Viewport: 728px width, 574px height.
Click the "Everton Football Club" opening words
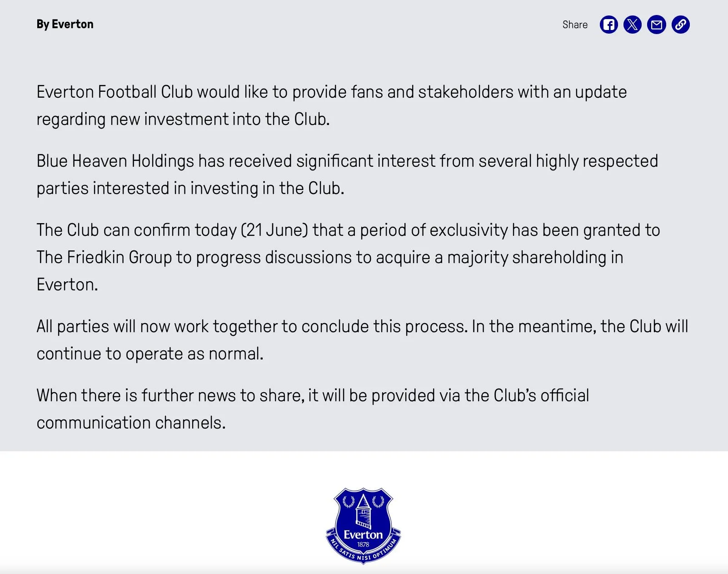pos(115,92)
